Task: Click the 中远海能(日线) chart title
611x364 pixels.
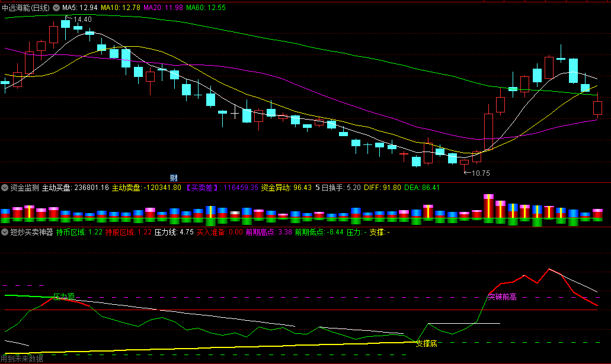Action: (25, 7)
